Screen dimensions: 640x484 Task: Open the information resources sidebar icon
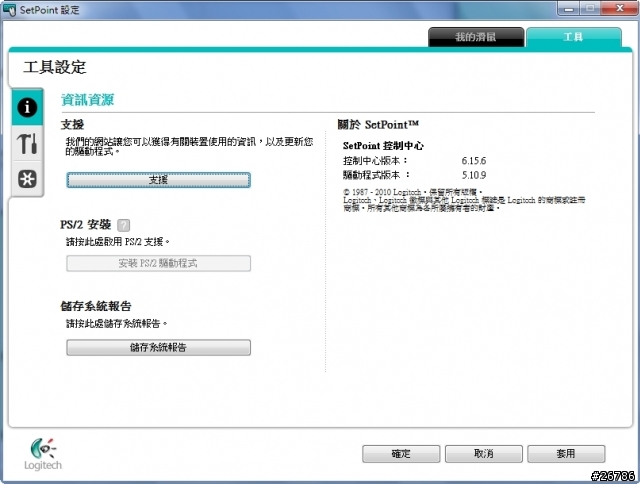tap(27, 107)
